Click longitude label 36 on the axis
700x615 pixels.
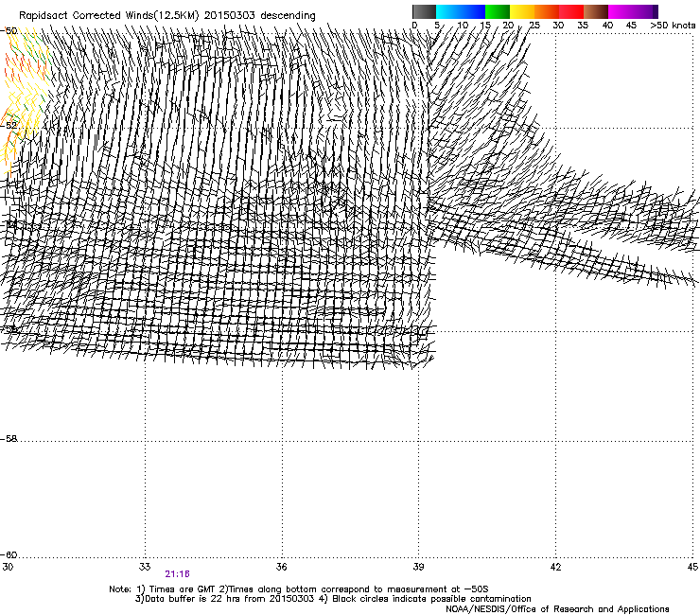[x=281, y=567]
